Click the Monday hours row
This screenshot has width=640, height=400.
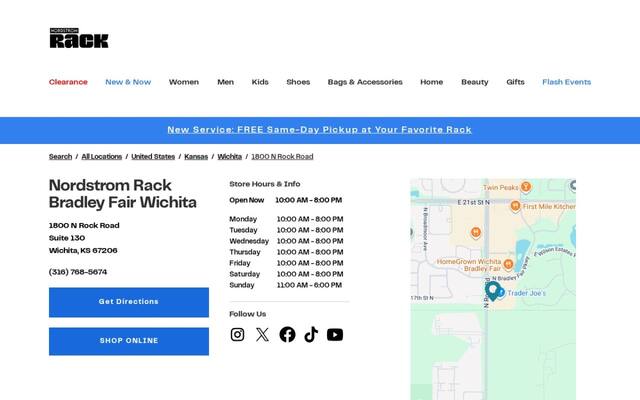tap(286, 219)
